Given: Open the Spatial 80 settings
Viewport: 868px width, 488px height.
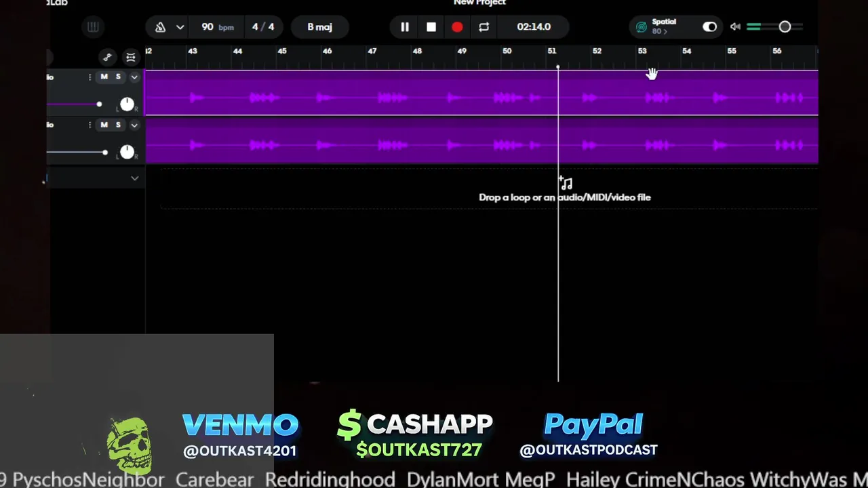Looking at the screenshot, I should click(x=663, y=26).
